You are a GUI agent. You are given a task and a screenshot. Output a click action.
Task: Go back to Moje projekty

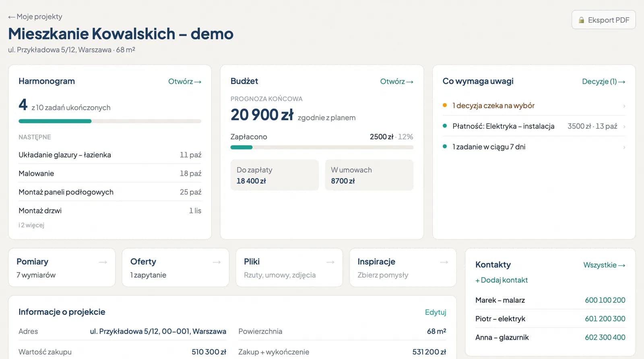pyautogui.click(x=35, y=16)
